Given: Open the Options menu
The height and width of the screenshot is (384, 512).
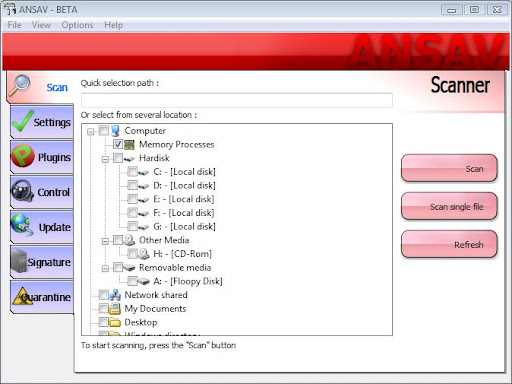Looking at the screenshot, I should click(77, 25).
